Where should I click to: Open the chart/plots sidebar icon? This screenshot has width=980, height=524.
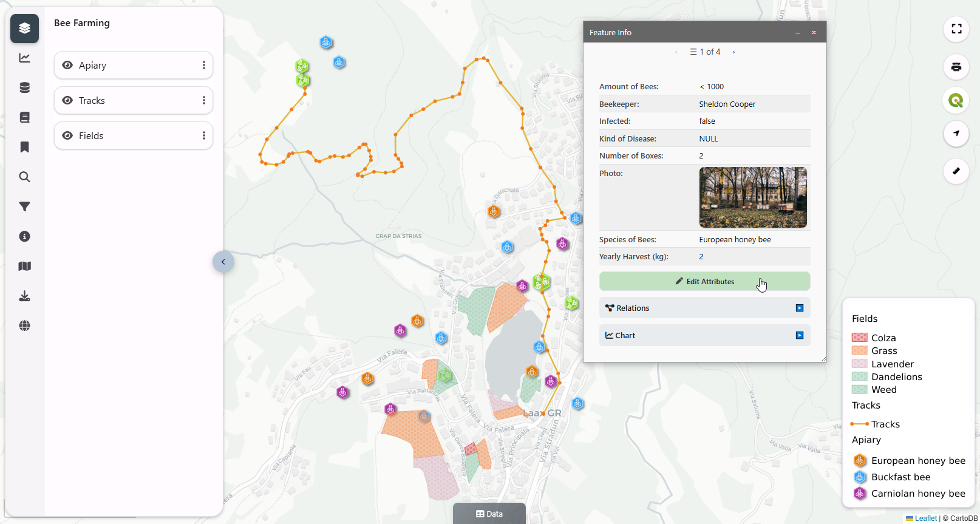click(x=24, y=58)
